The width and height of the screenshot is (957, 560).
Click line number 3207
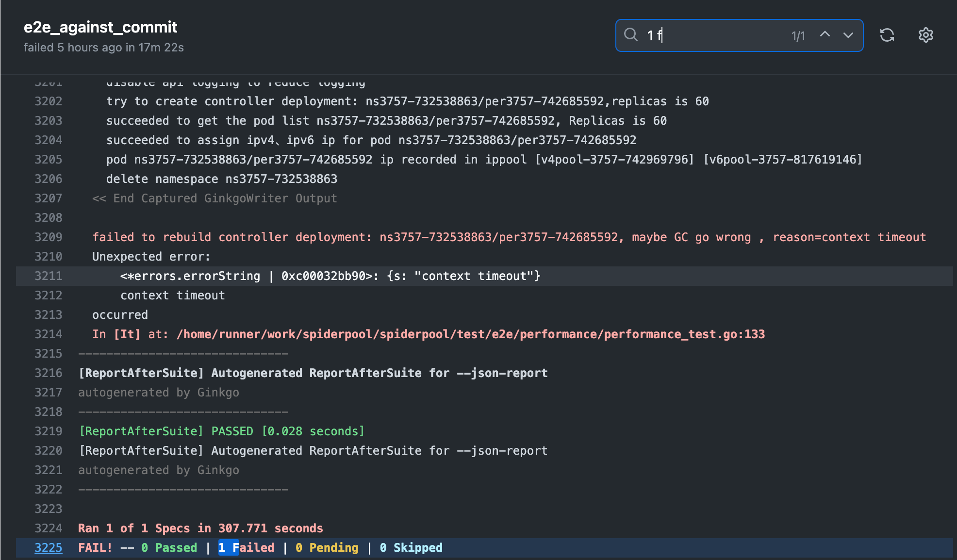pyautogui.click(x=48, y=198)
